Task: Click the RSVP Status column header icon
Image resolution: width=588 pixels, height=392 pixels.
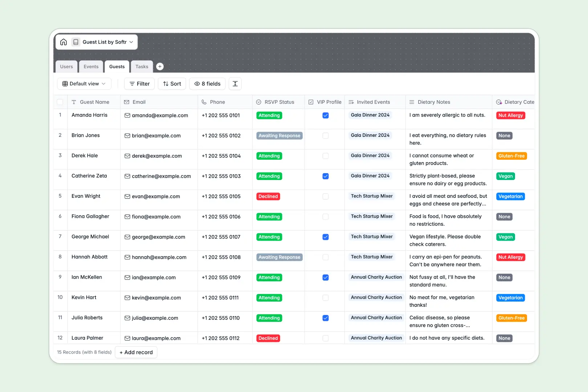Action: 258,102
